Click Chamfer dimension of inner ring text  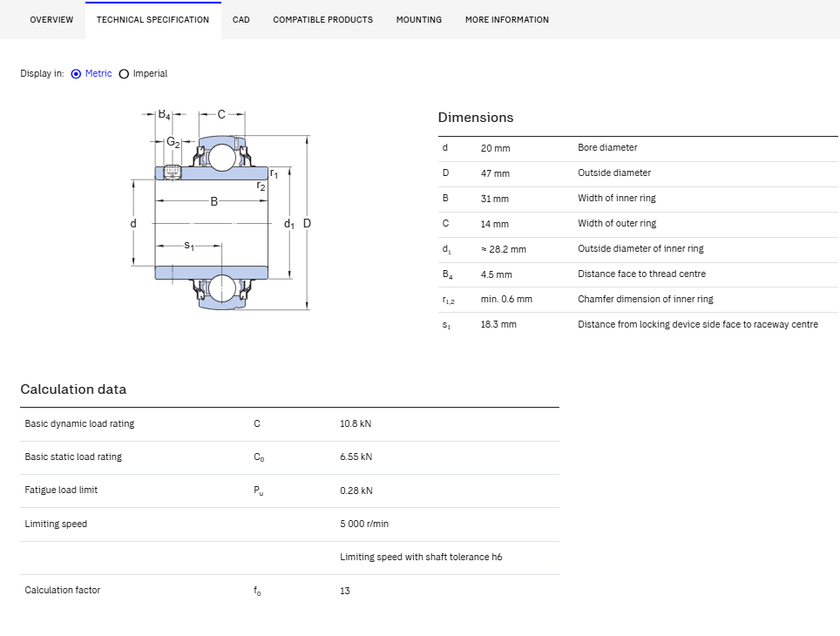coord(646,299)
